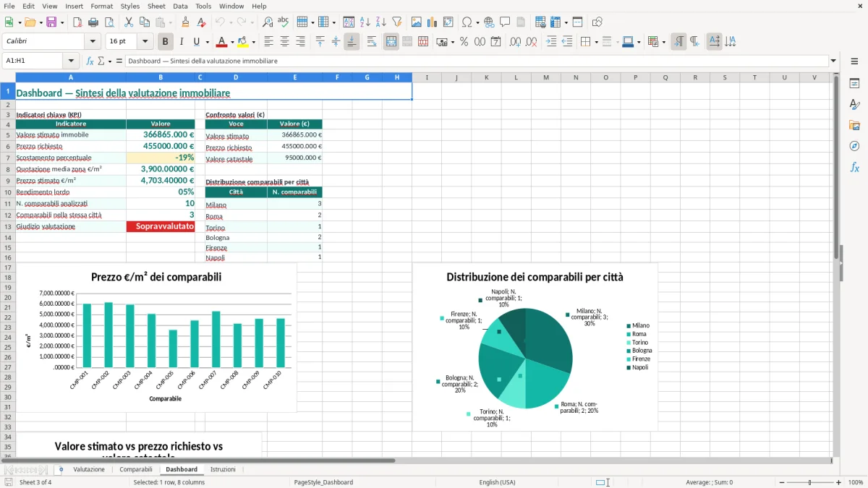
Task: Select the Clone Formatting paintbrush
Action: pos(185,22)
